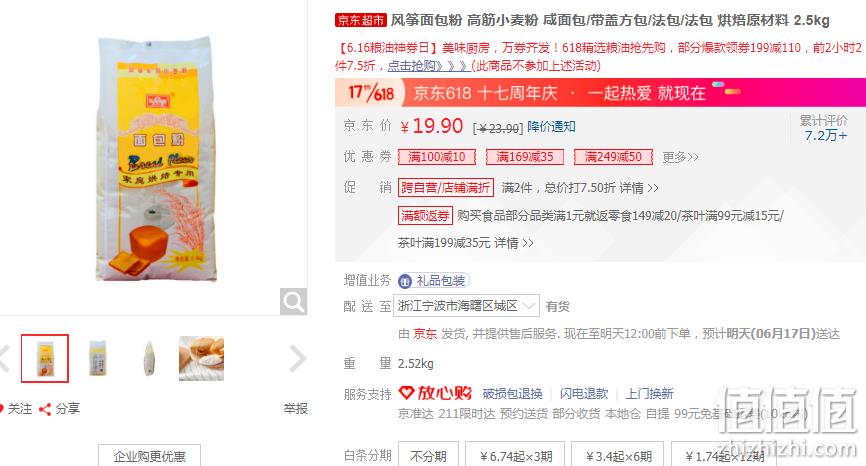The height and width of the screenshot is (466, 866).
Task: Click the share icon labeled 分享
Action: click(45, 409)
